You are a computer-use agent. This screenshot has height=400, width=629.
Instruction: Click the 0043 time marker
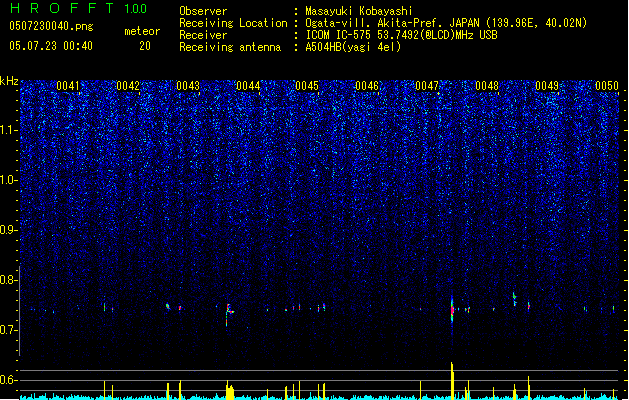[188, 86]
